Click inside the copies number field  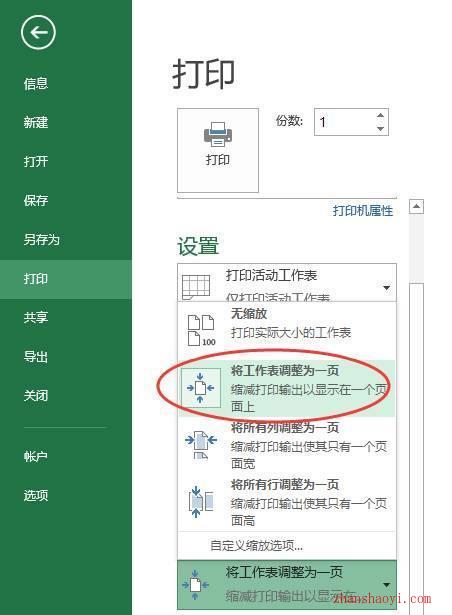coord(344,122)
